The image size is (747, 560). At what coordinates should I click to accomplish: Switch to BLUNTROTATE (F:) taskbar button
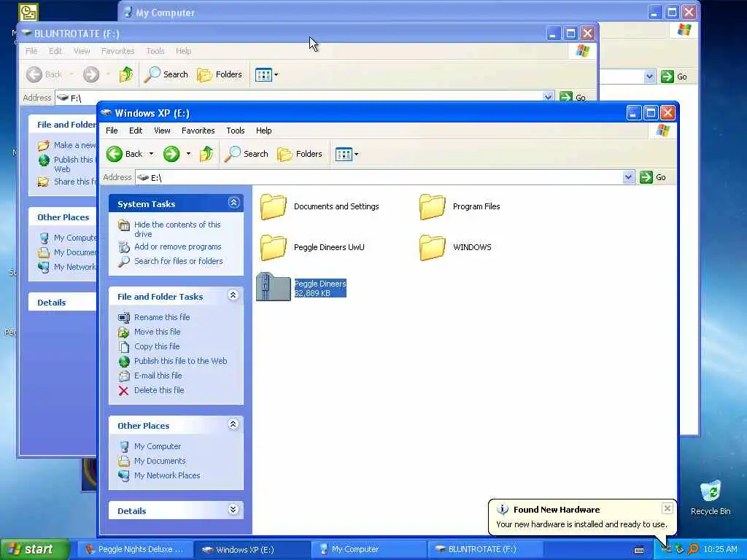point(487,550)
